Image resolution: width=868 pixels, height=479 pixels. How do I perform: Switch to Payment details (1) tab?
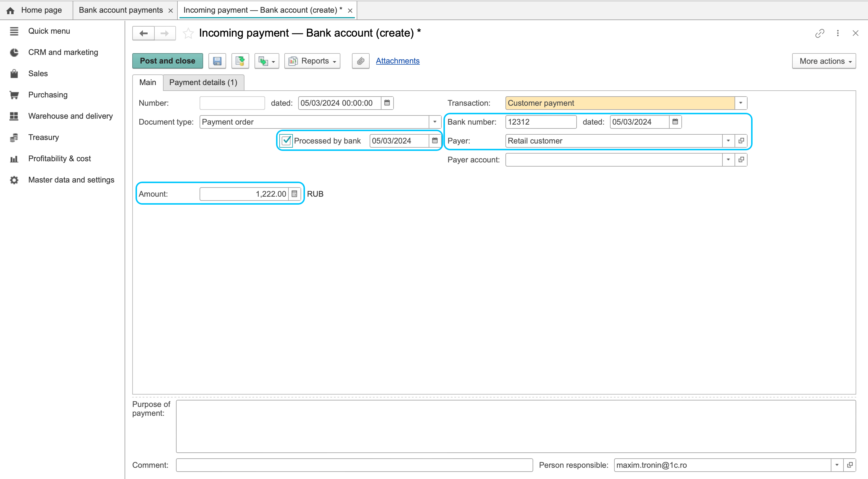pyautogui.click(x=203, y=83)
